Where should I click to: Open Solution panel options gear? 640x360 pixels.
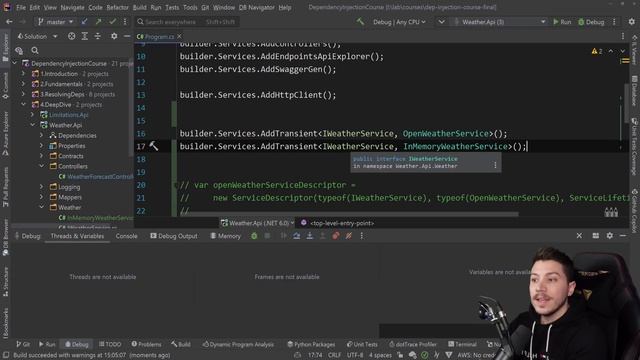(x=114, y=36)
